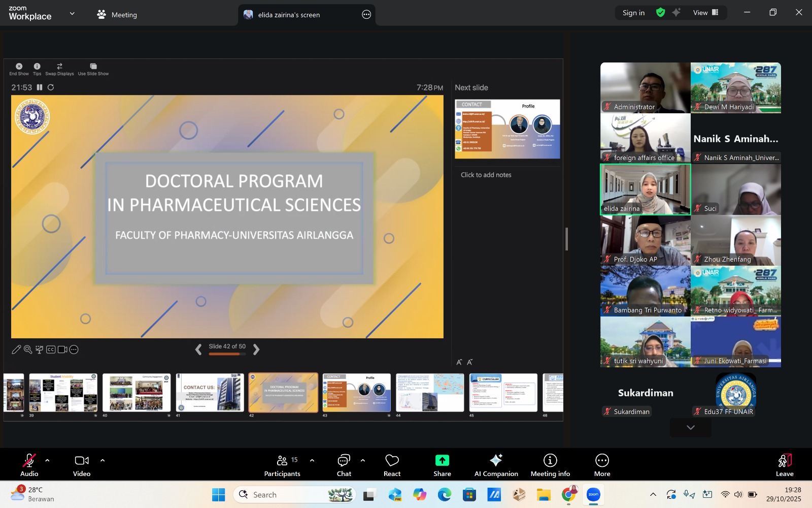Click the green encryption shield icon
This screenshot has height=508, width=812.
click(x=660, y=13)
